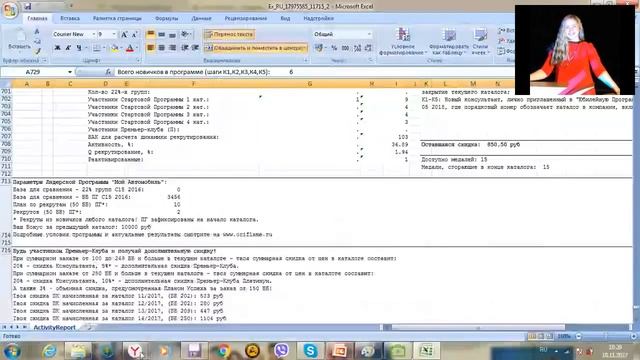Click the accounting currency format icon
The image size is (640, 360).
[x=319, y=48]
